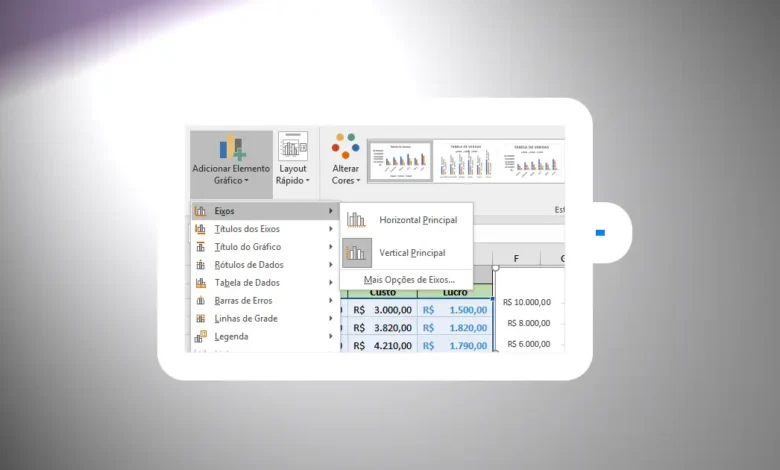This screenshot has width=780, height=470.
Task: Click the Título do Gráfico icon
Action: tap(201, 247)
